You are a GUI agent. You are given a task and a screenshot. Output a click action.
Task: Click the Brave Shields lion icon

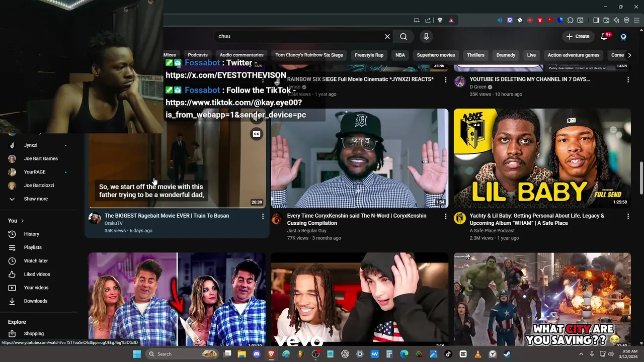point(440,20)
